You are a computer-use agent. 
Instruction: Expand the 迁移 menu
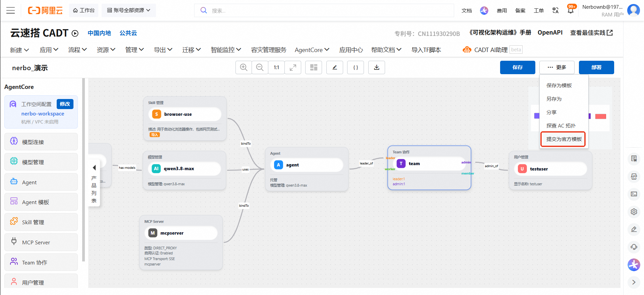tap(192, 50)
